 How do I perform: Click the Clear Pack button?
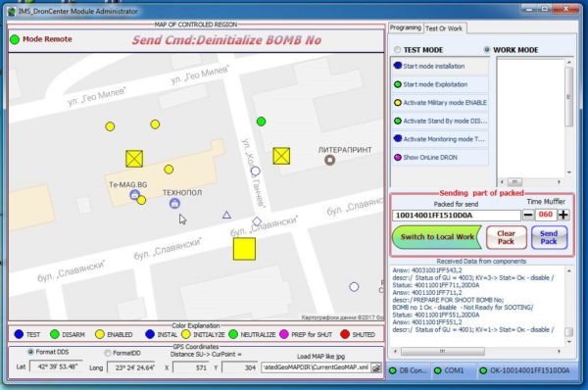click(507, 237)
